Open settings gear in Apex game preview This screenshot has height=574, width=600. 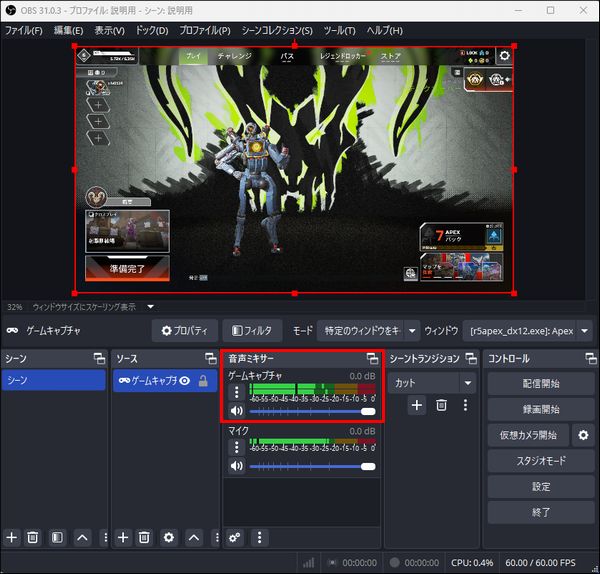[504, 55]
